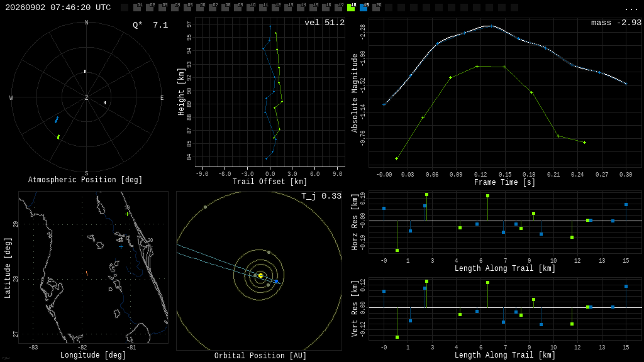Toggle station square labeled 12
Viewport: 644px width, 362px height.
[x=275, y=8]
